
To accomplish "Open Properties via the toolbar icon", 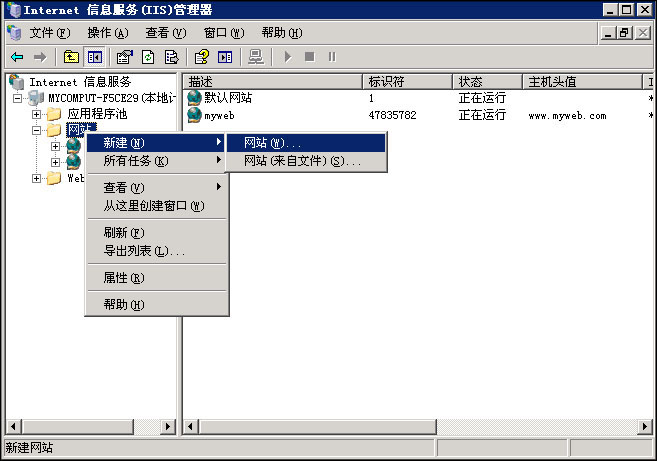I will [125, 57].
